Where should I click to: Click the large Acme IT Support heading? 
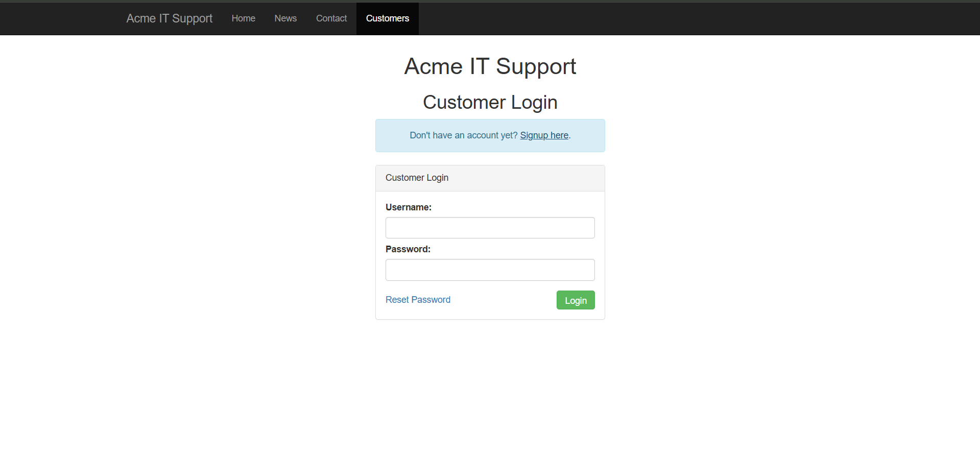[x=490, y=66]
